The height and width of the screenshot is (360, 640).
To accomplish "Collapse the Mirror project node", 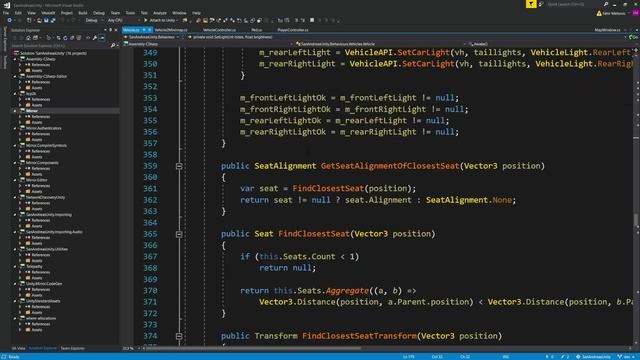I will tap(16, 111).
